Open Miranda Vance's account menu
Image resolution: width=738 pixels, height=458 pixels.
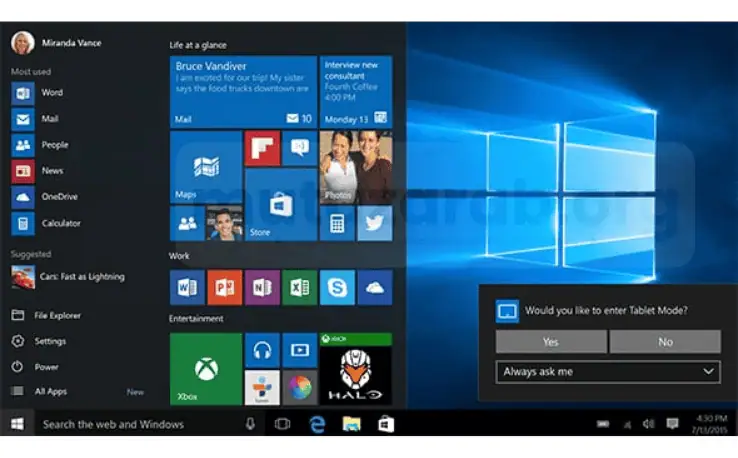point(56,43)
